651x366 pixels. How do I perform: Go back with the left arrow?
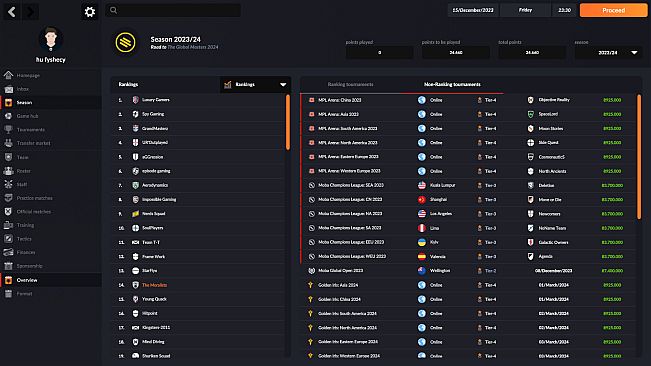12,12
